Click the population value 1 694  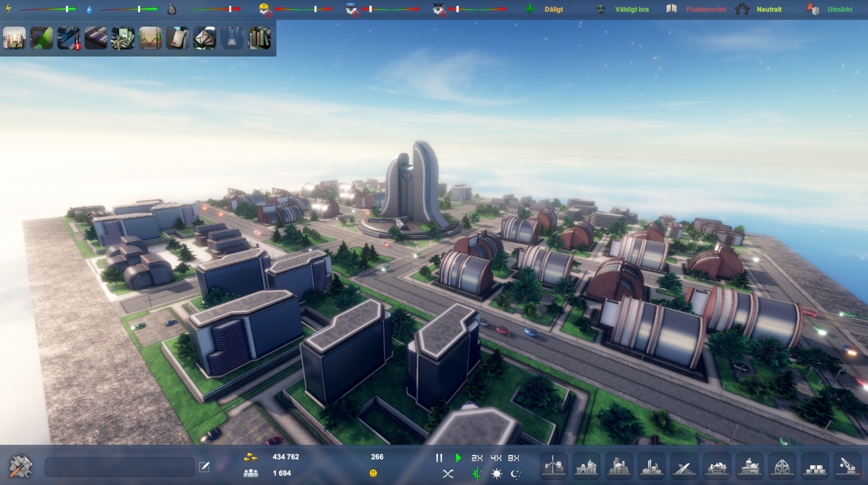pyautogui.click(x=282, y=473)
